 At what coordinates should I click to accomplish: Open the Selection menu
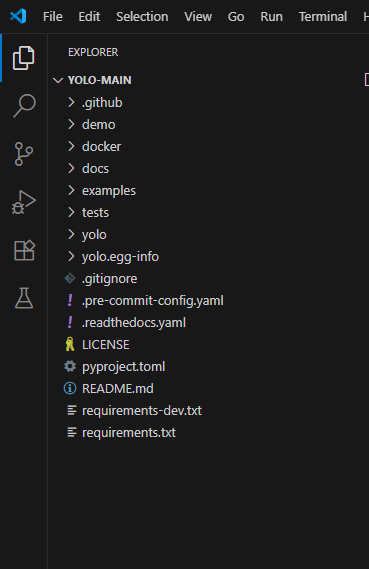142,17
